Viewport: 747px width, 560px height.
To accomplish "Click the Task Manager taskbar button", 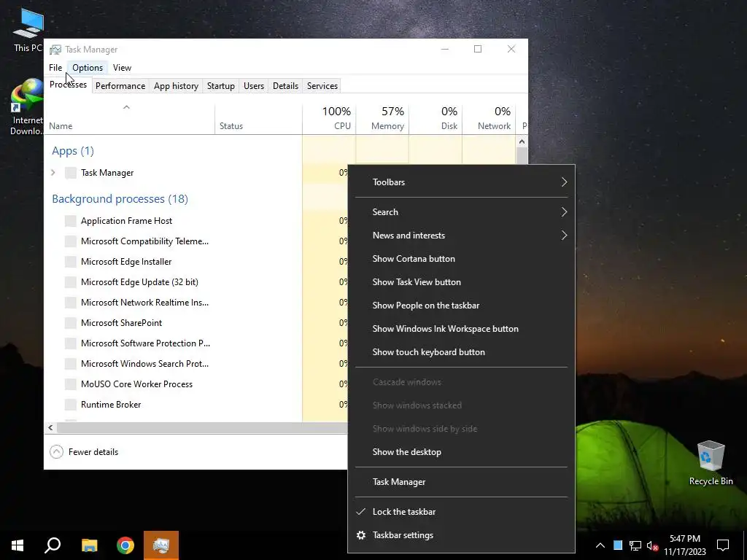I will click(161, 545).
